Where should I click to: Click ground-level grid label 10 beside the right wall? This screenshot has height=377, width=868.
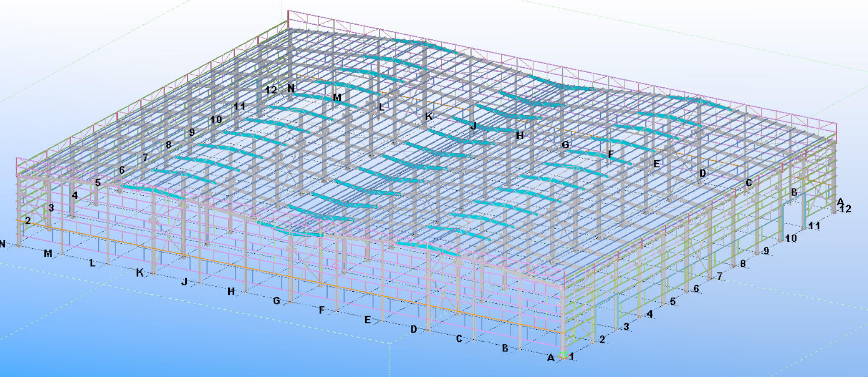(791, 238)
